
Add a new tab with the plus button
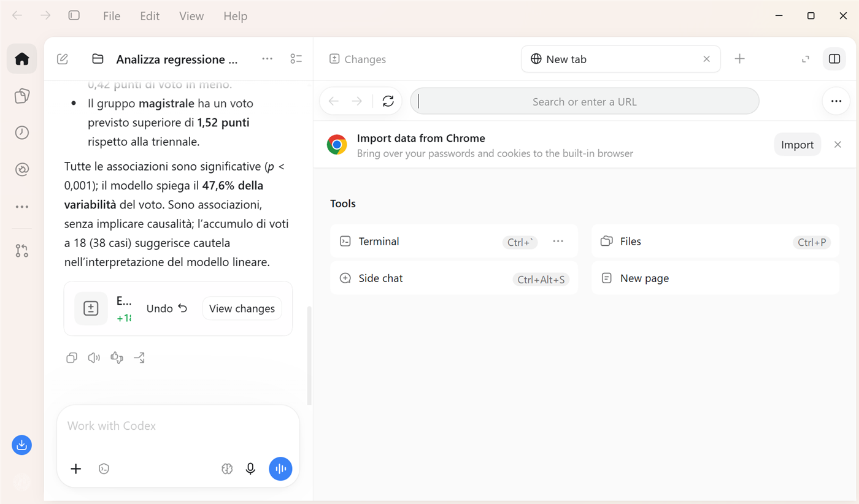(x=740, y=59)
